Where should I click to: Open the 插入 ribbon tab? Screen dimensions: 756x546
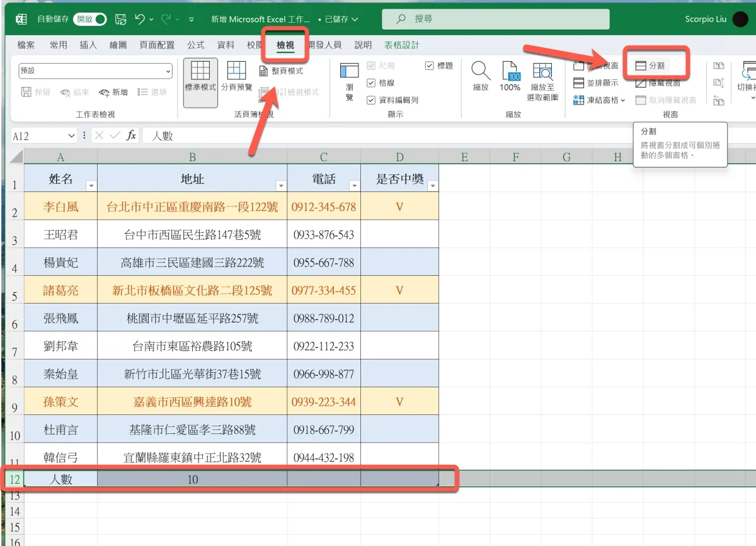88,45
